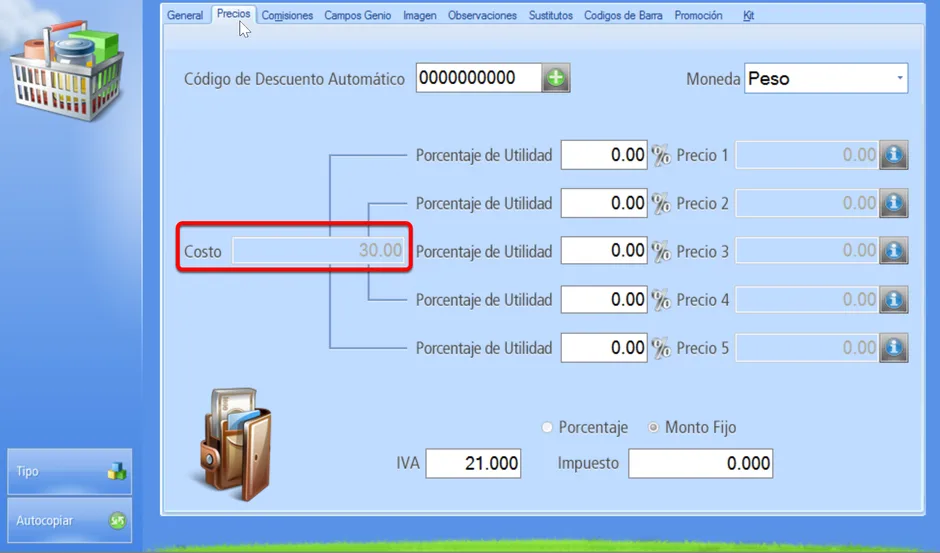Click the wallet with money icon
Viewport: 940px width, 553px height.
[235, 444]
